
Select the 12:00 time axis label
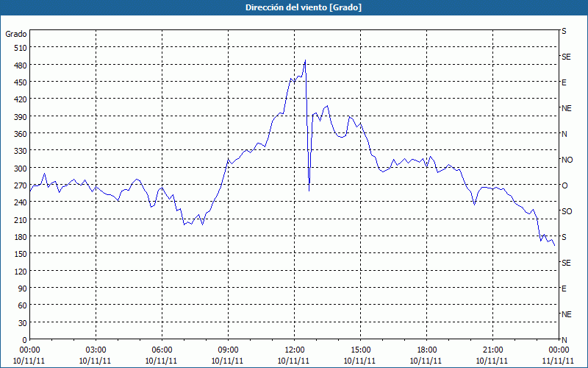pyautogui.click(x=295, y=350)
